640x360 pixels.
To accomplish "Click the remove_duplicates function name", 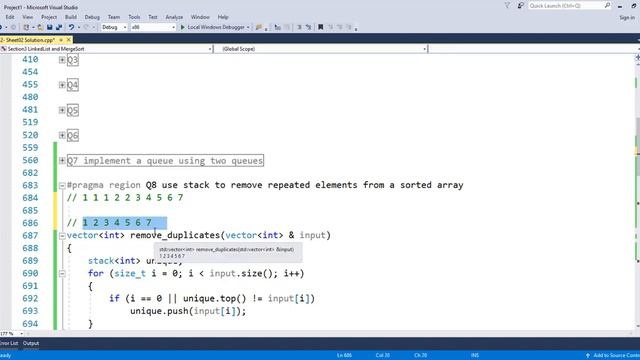I will 175,236.
